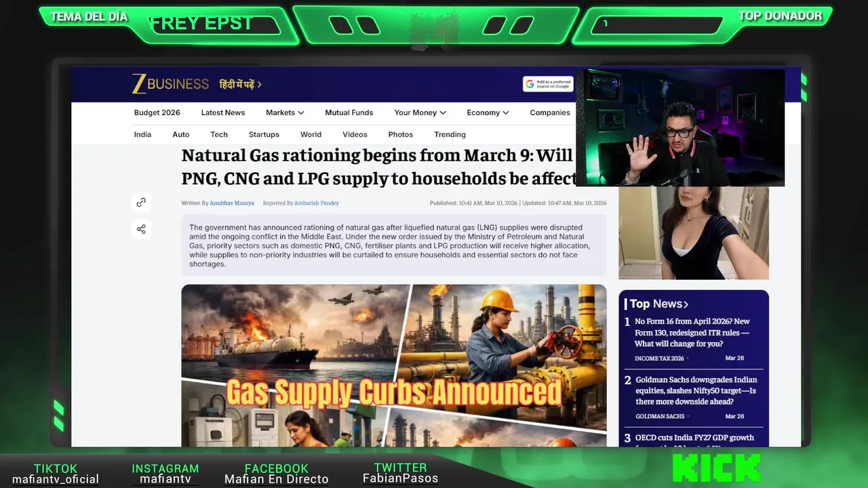Select the India sub-navigation tab
868x488 pixels.
click(x=142, y=134)
